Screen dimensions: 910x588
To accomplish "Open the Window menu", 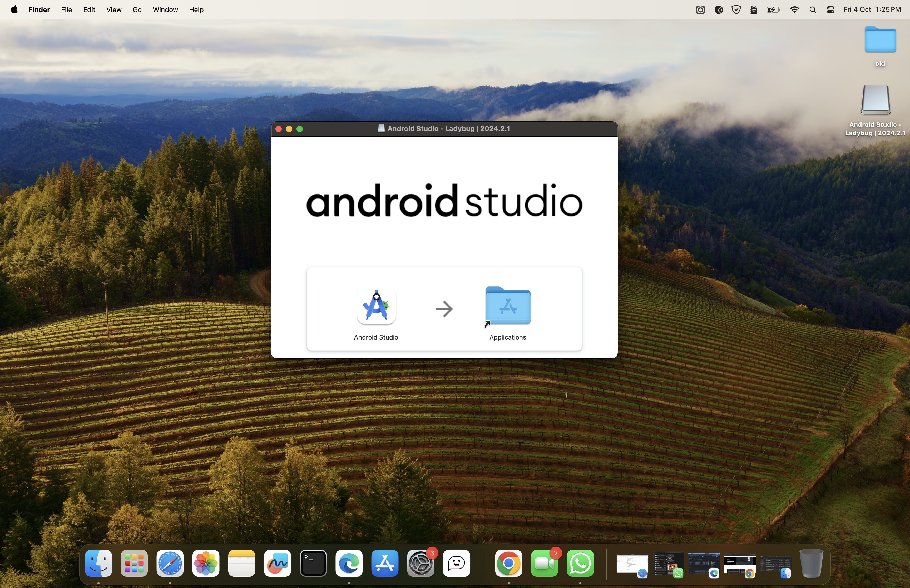I will [165, 9].
